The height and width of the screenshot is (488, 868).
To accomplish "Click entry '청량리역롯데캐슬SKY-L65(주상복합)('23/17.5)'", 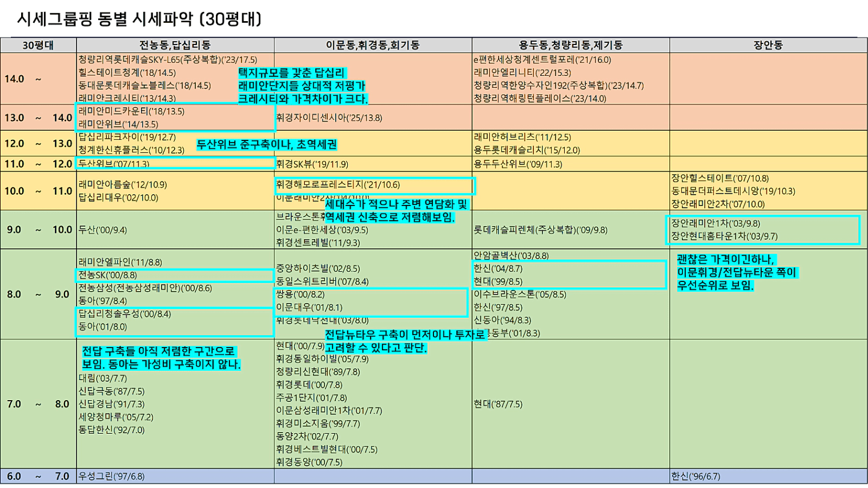I will (x=168, y=59).
